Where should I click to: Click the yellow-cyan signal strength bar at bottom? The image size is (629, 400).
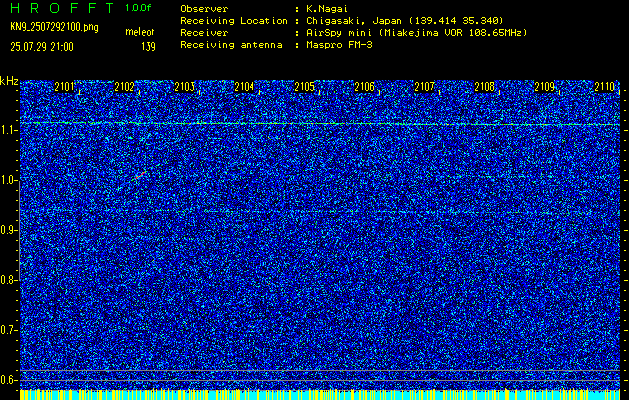pos(320,394)
